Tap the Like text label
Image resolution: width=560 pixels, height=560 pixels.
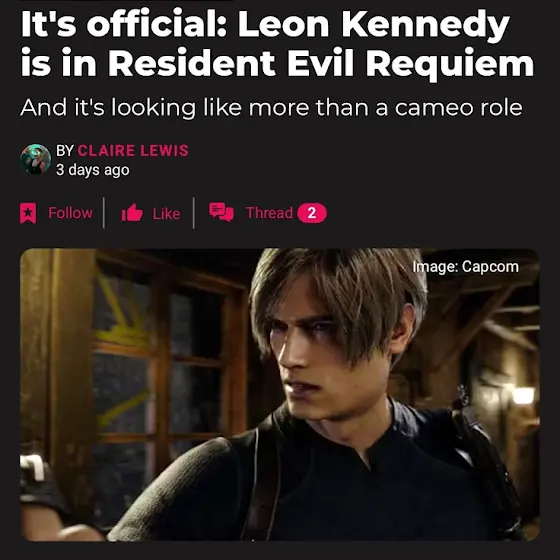pyautogui.click(x=166, y=214)
